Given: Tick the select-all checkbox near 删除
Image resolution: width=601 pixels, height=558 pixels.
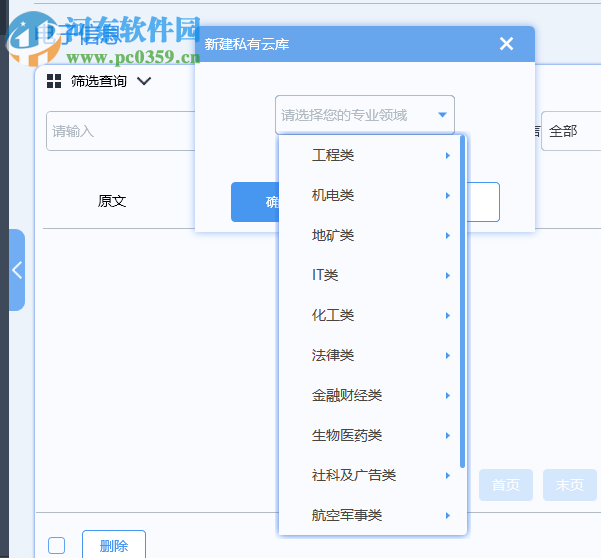Looking at the screenshot, I should click(56, 545).
